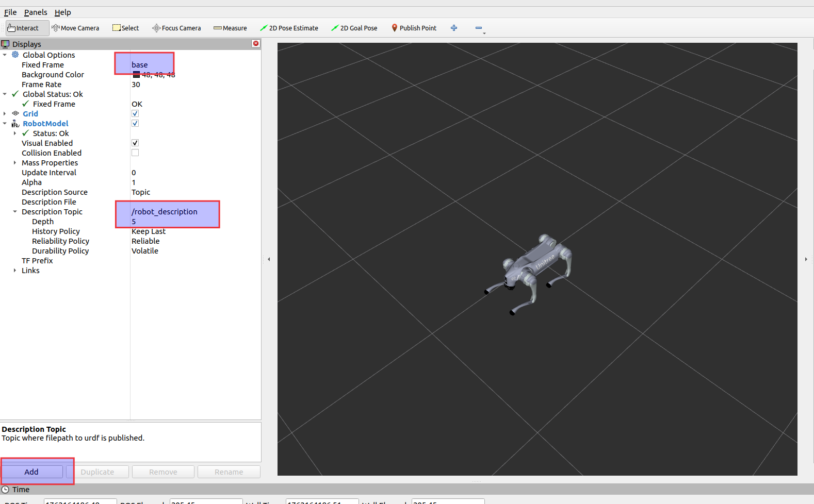
Task: Expand the right side panel arrow handle
Action: pos(806,259)
